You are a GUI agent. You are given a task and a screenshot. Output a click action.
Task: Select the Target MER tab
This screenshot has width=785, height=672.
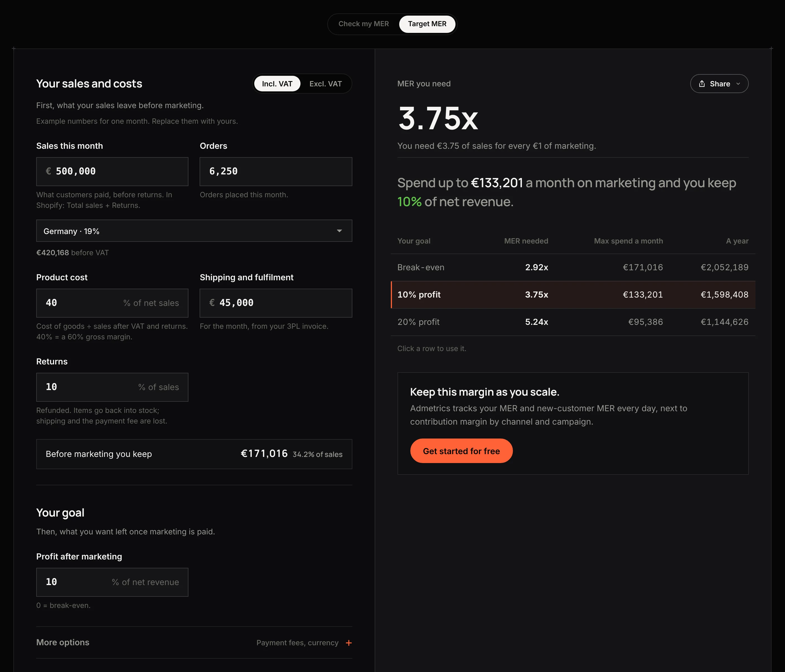click(427, 24)
